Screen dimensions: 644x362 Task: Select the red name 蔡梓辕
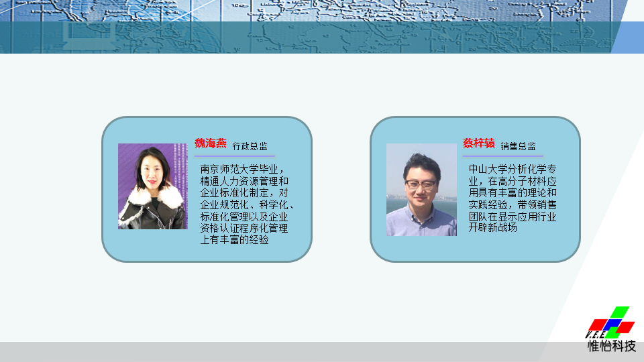[x=479, y=143]
